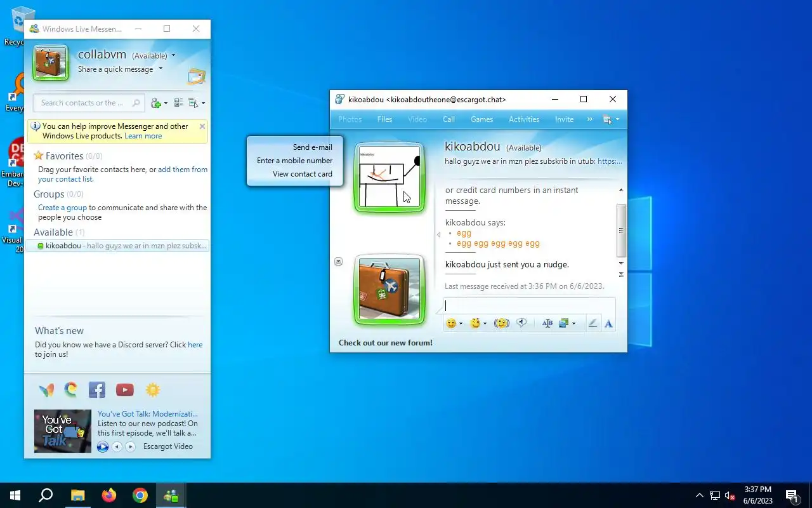Click kikoabdou's stick-figure display picture

click(390, 177)
